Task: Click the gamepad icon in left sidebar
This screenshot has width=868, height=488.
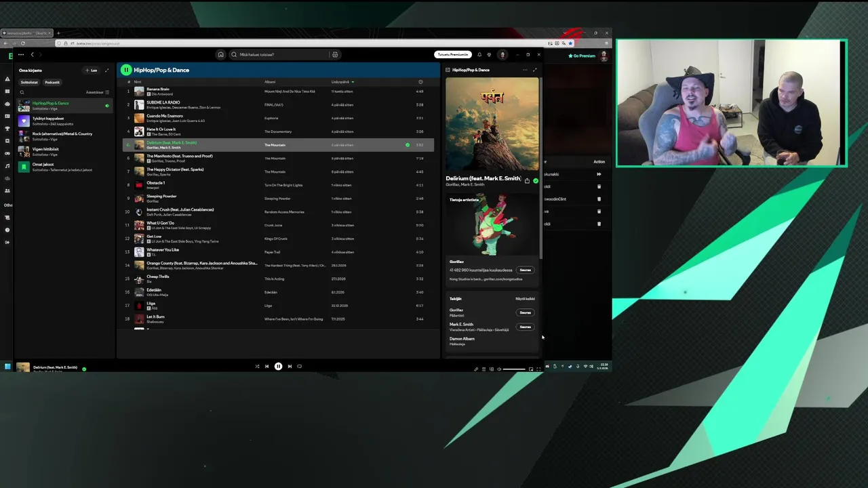Action: coord(7,153)
